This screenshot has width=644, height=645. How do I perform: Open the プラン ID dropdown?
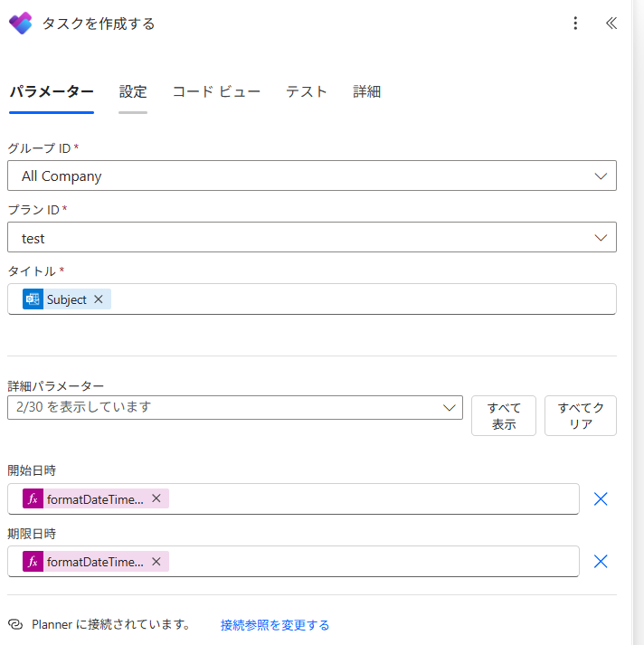(312, 237)
